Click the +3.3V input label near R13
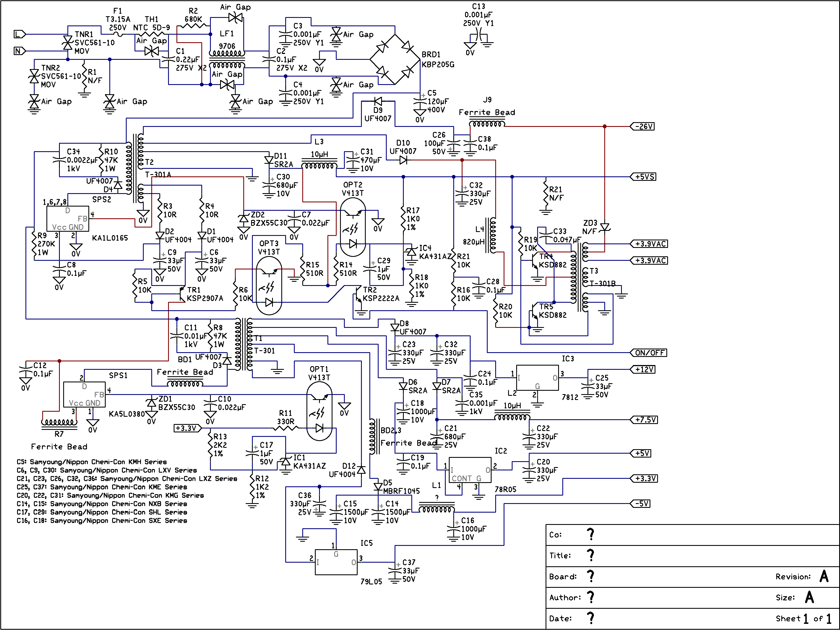 188,428
